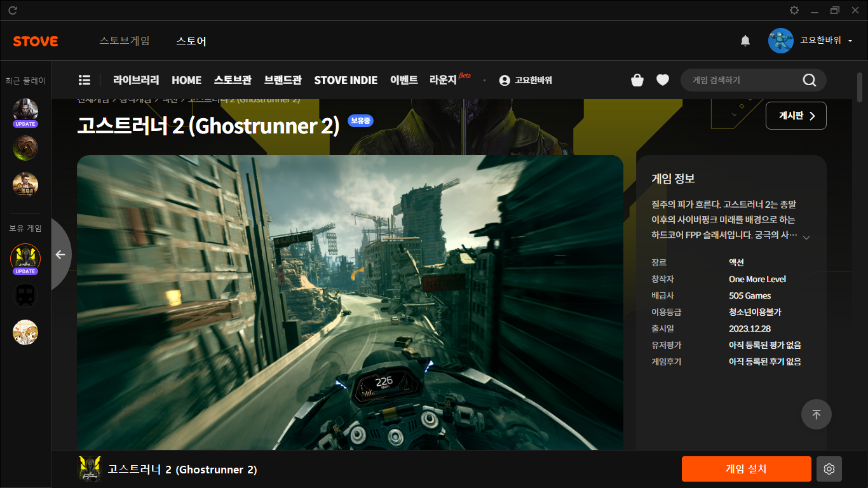Click the previous arrow on screenshot carousel
This screenshot has height=488, width=868.
click(x=60, y=254)
